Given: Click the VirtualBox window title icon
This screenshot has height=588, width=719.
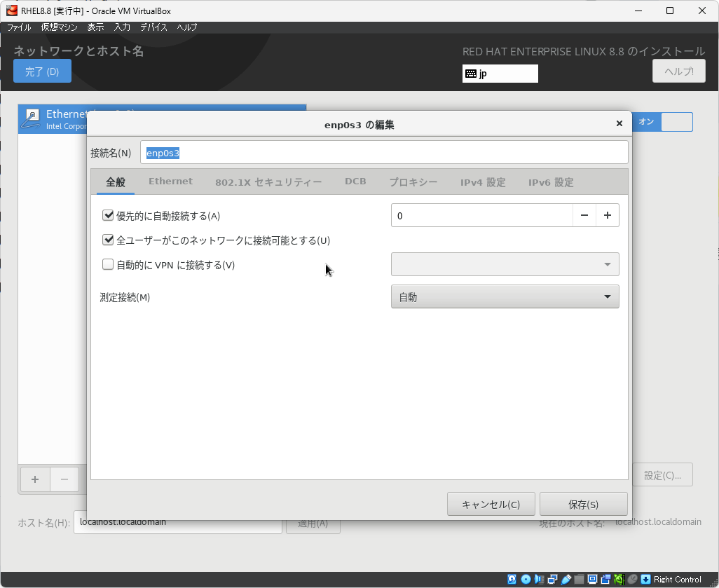Looking at the screenshot, I should [x=11, y=11].
